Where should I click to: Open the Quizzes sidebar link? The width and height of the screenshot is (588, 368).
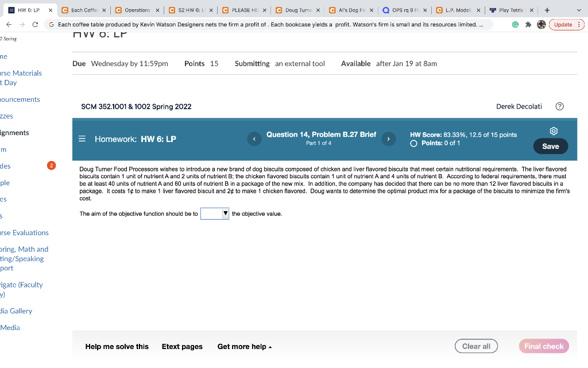tap(6, 116)
